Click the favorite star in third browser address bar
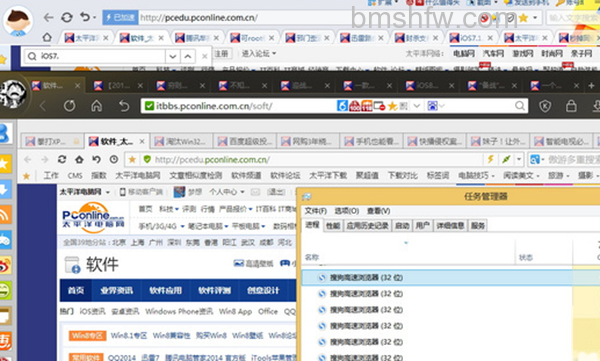The width and height of the screenshot is (600, 361). pyautogui.click(x=132, y=159)
